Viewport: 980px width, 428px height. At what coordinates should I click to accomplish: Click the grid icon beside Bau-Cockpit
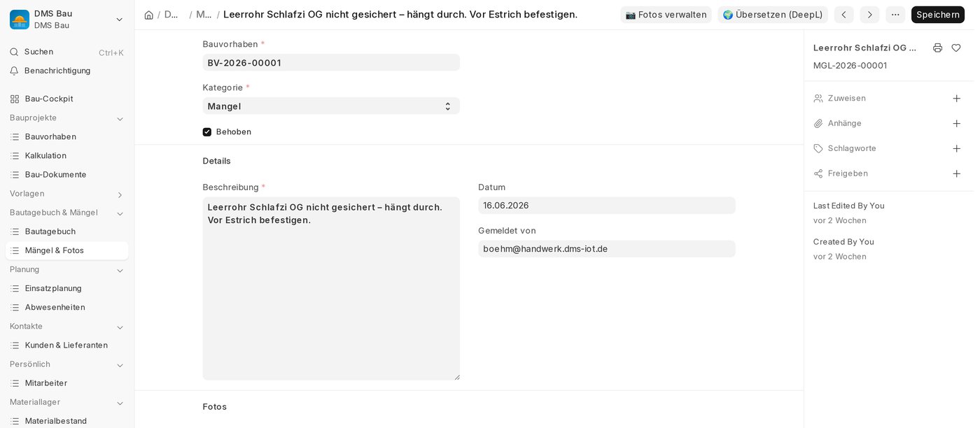coord(15,99)
